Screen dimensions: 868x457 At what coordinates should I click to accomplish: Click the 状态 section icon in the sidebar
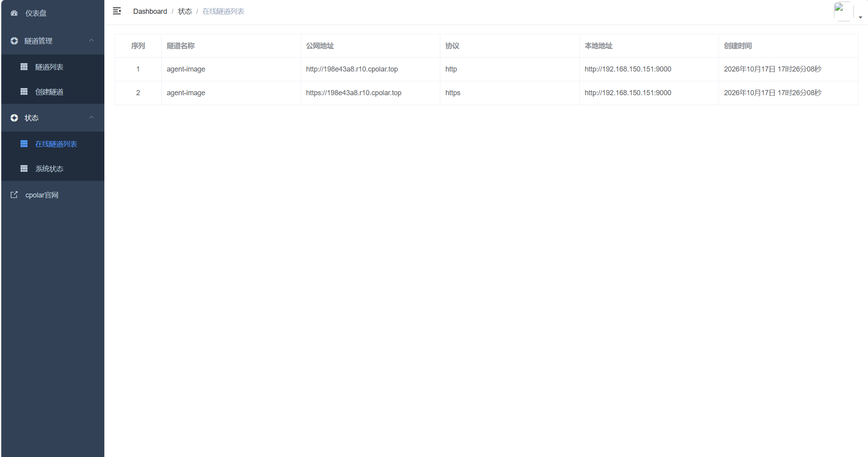14,118
